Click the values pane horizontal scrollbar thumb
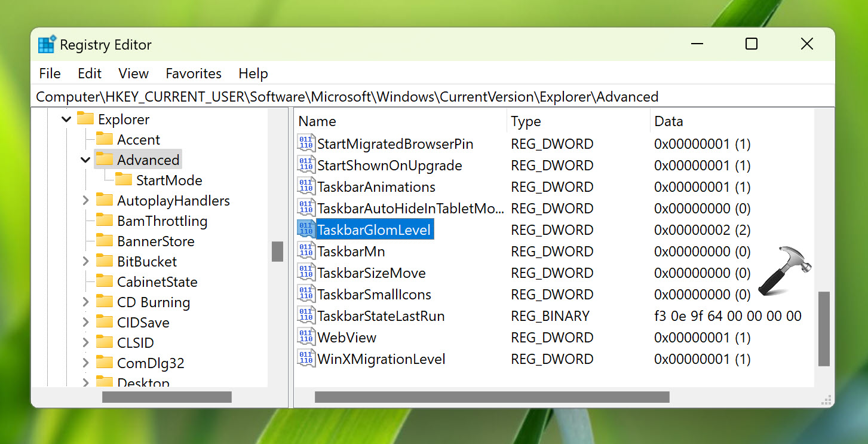 click(x=492, y=397)
